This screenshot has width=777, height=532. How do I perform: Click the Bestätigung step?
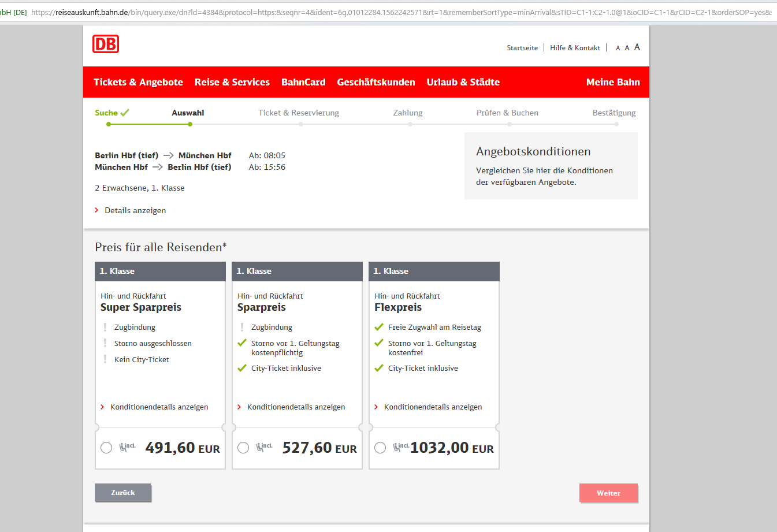(614, 113)
